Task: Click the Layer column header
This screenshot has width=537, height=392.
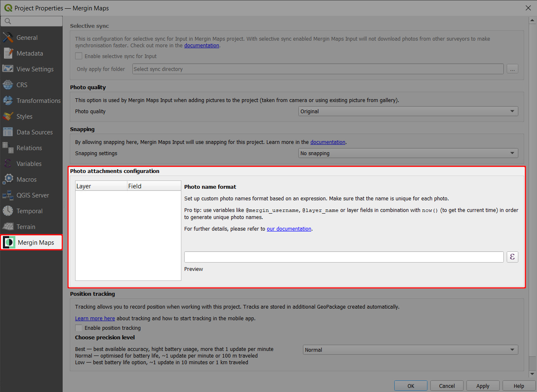Action: point(101,186)
